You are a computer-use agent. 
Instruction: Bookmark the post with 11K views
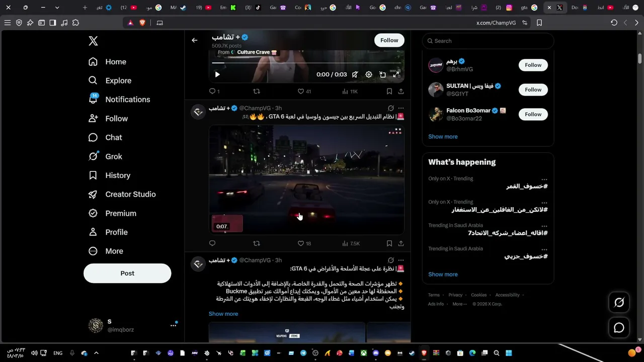click(x=389, y=92)
